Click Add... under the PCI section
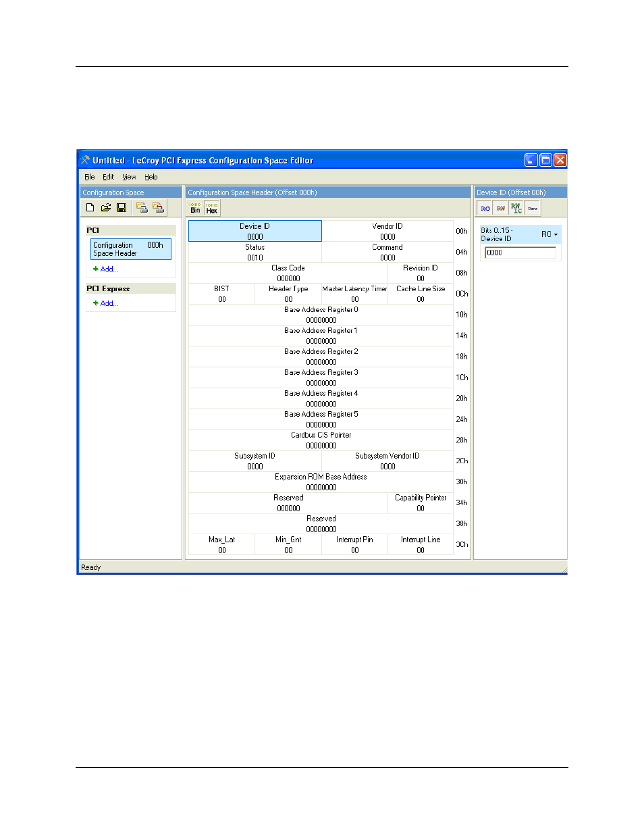Viewport: 644px width, 834px height. click(x=105, y=269)
